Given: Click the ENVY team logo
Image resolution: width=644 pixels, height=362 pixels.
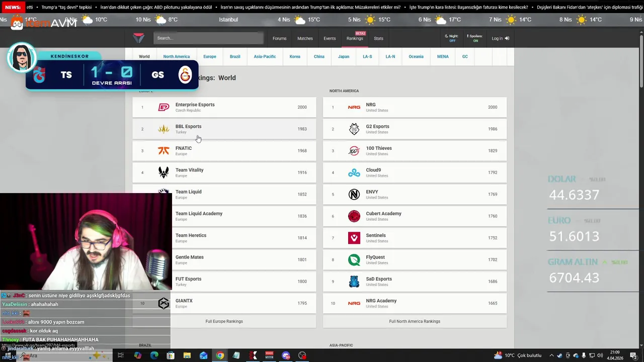Looking at the screenshot, I should tap(354, 195).
